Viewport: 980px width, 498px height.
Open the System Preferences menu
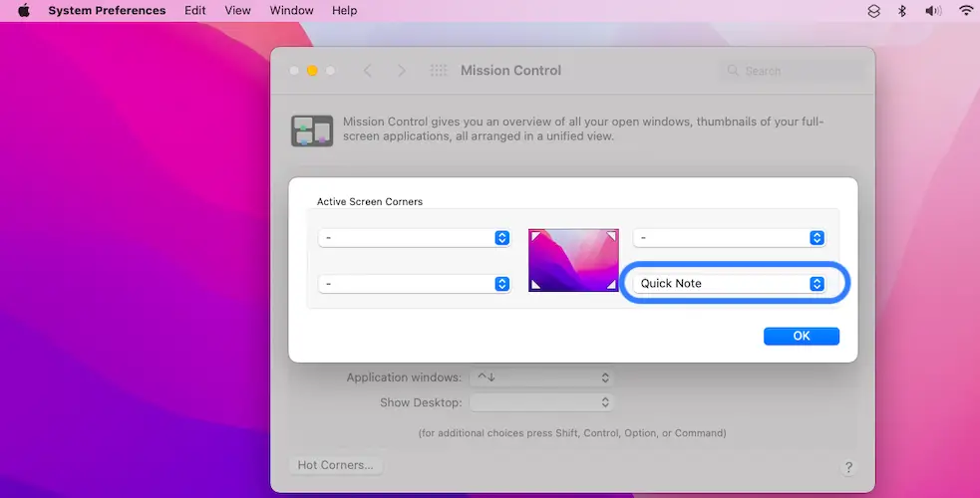tap(107, 11)
